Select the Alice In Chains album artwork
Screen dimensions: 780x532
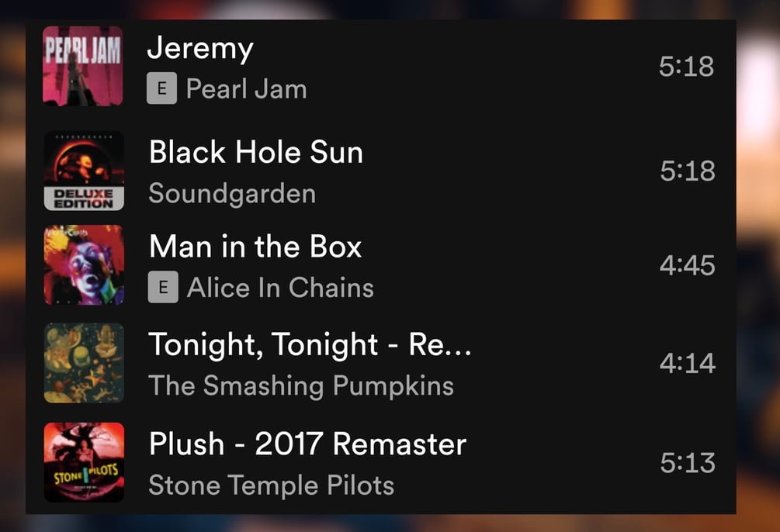[84, 265]
